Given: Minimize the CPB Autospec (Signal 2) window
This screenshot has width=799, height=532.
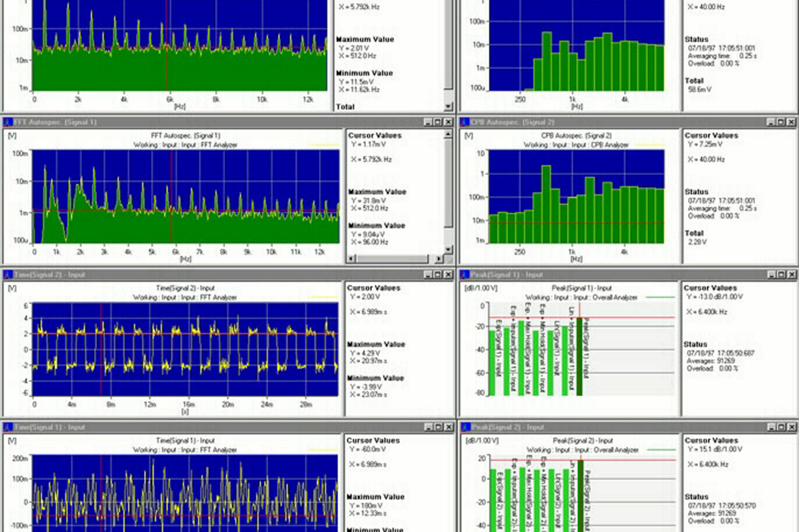Looking at the screenshot, I should pos(770,122).
